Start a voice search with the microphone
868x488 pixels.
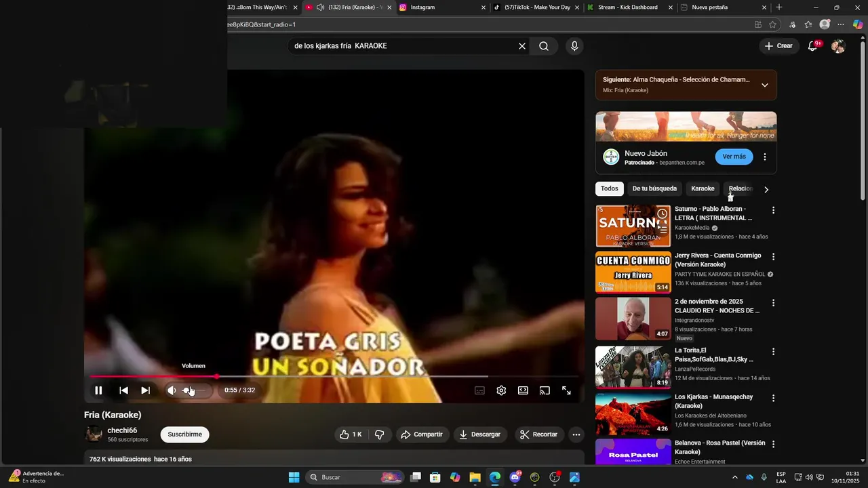click(x=574, y=46)
